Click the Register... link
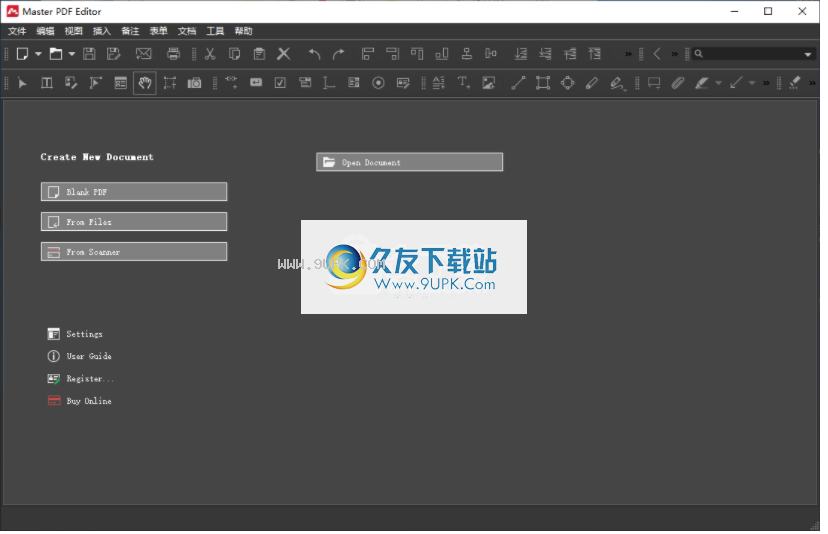Image resolution: width=828 pixels, height=534 pixels. [81, 379]
